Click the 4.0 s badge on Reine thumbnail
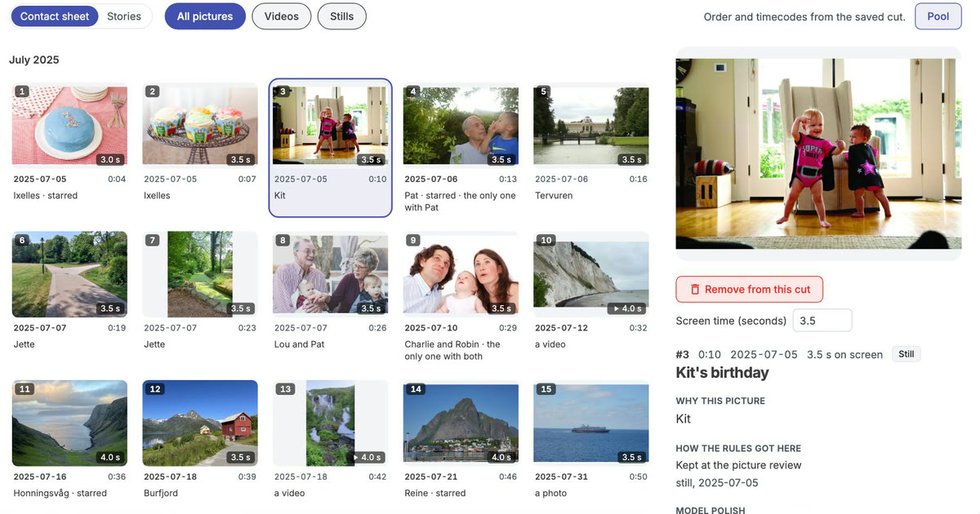Viewport: 980px width, 514px height. 501,457
